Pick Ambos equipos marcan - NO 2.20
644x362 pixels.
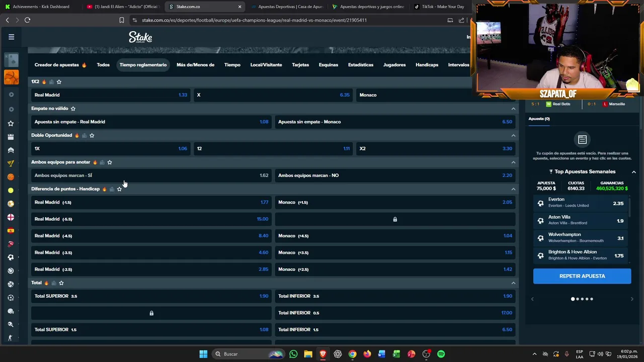coord(395,175)
